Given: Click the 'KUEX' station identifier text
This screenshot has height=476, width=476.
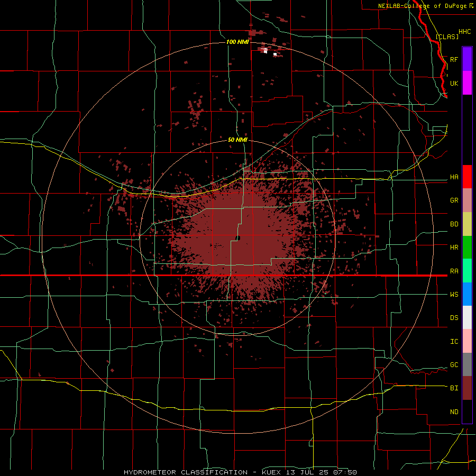Looking at the screenshot, I should pyautogui.click(x=272, y=472).
